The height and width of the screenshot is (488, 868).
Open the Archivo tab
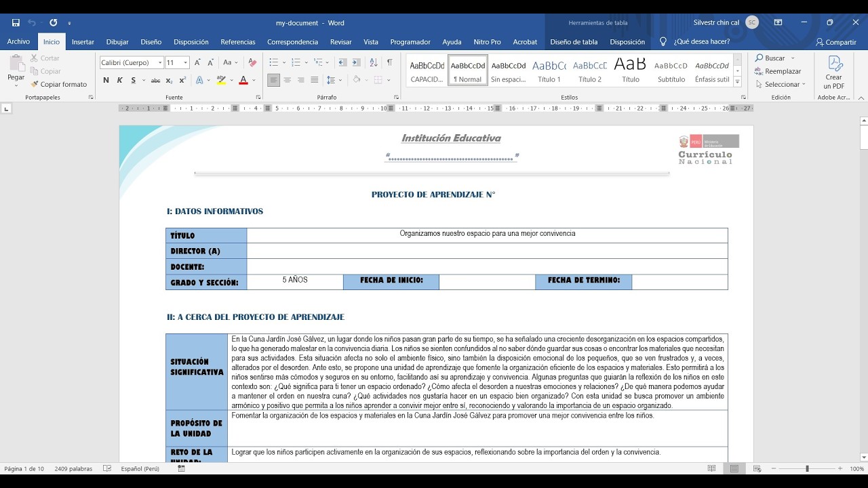(18, 41)
